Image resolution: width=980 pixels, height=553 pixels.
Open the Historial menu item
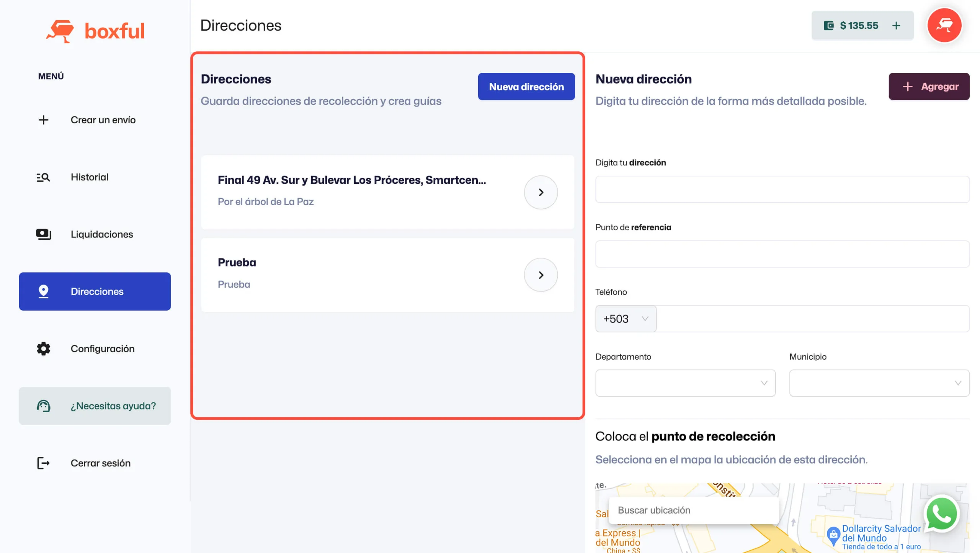point(89,177)
